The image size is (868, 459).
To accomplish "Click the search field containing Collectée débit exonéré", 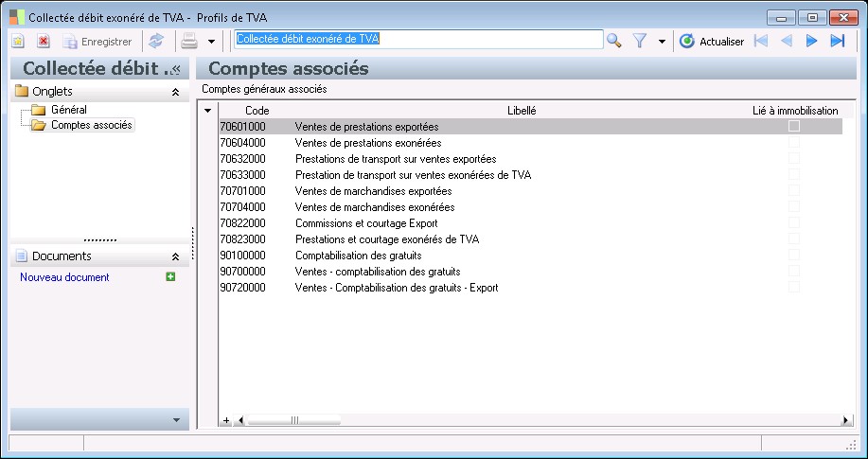I will click(418, 40).
